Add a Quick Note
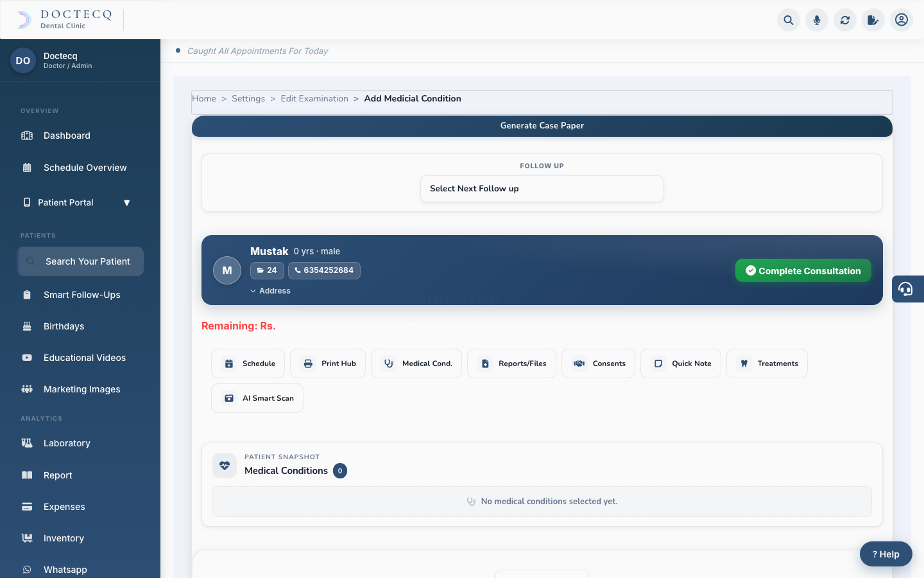The width and height of the screenshot is (924, 578). pyautogui.click(x=681, y=363)
